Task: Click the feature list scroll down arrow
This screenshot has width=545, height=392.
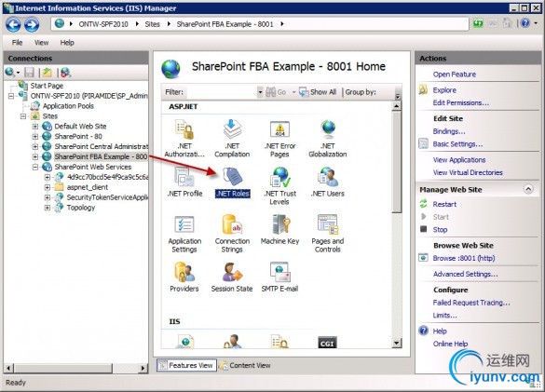Action: click(396, 344)
